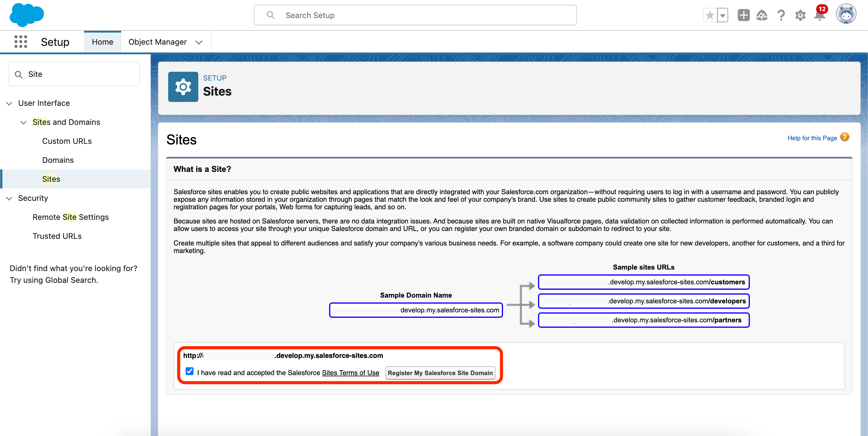Screen dimensions: 868x436
Task: Uncheck the Terms of Use acceptance checkbox
Action: tap(189, 371)
